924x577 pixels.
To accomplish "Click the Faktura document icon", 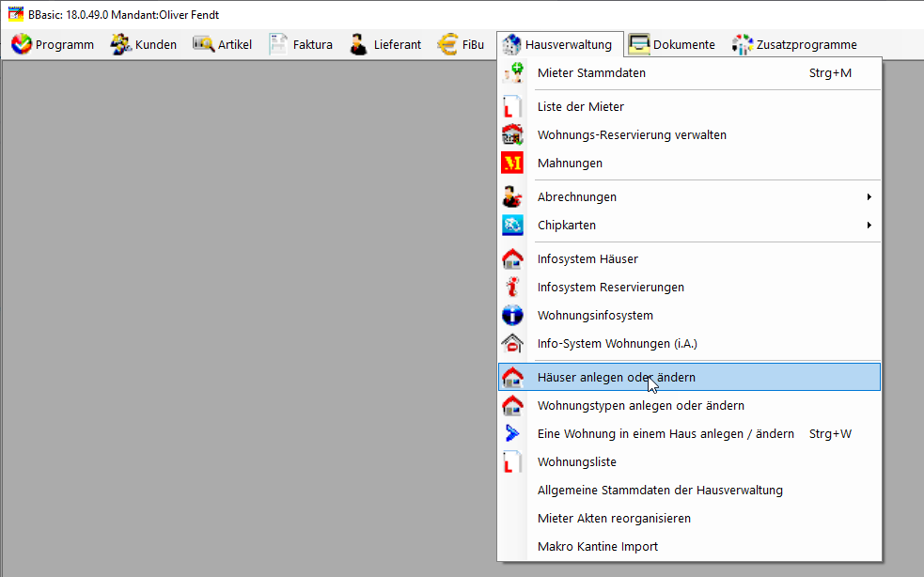I will [278, 44].
